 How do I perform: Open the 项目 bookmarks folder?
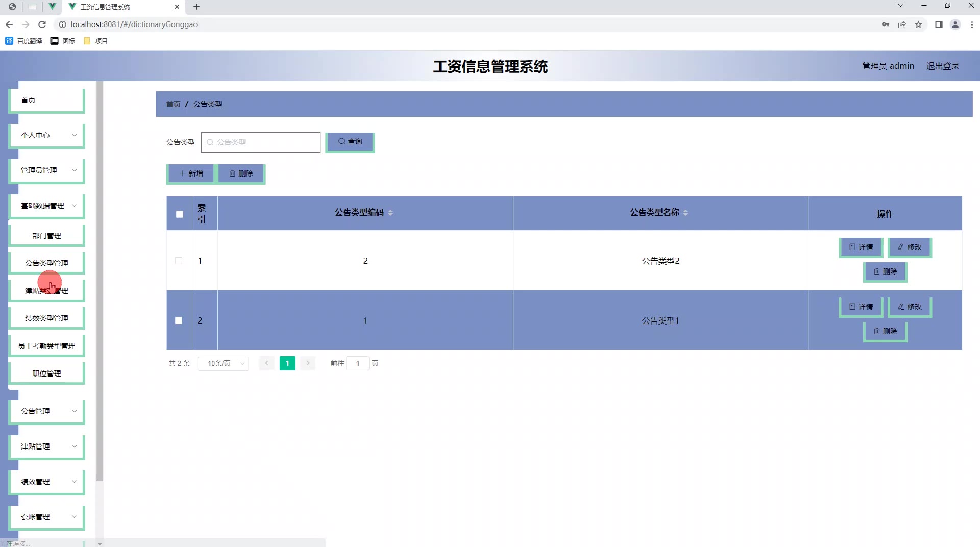point(95,41)
